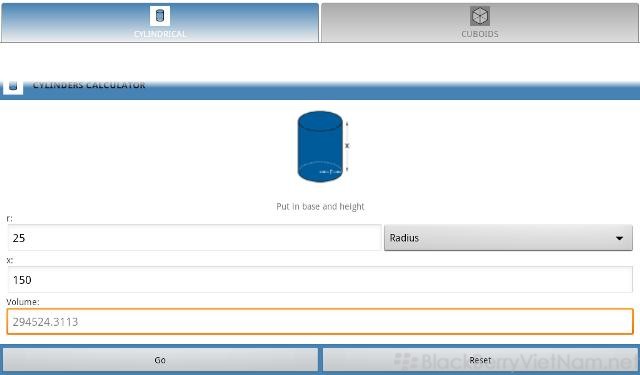
Task: Switch to the CUBOIDS tab label
Action: [480, 34]
